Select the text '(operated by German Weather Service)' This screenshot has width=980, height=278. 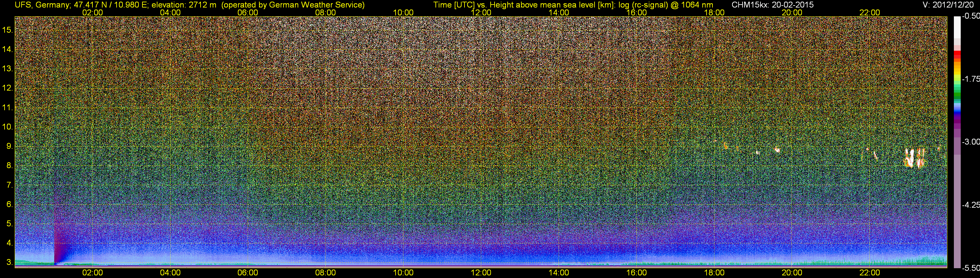click(293, 5)
